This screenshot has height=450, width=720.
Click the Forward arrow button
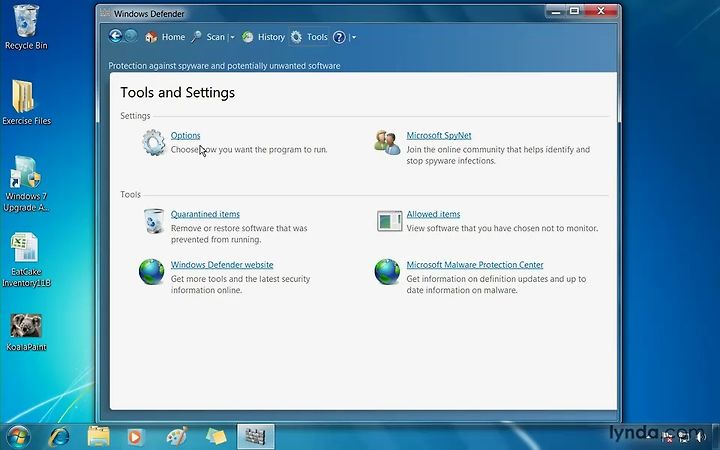(x=131, y=36)
